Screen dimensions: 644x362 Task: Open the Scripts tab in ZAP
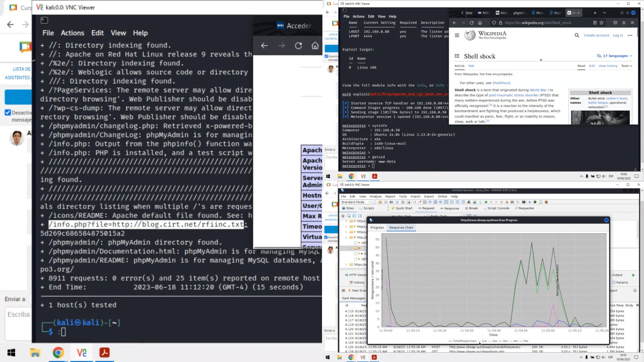click(366, 208)
